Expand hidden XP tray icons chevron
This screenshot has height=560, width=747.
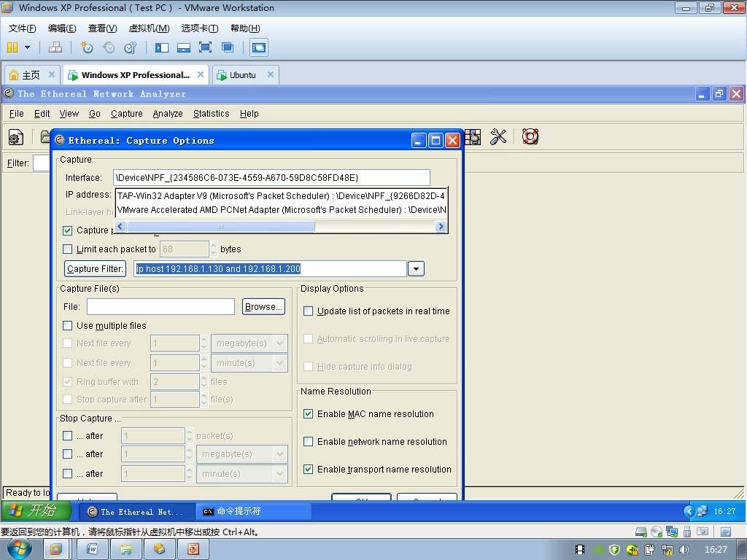coord(689,511)
